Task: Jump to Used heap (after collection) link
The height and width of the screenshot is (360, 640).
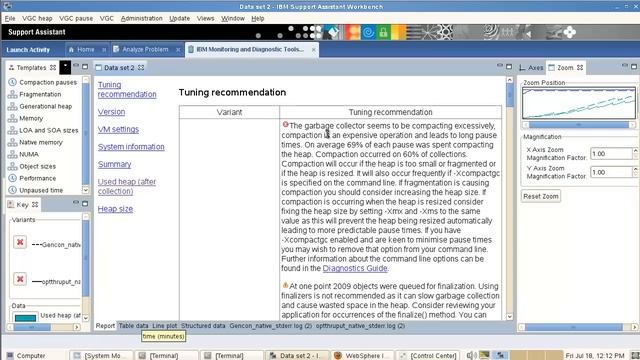Action: (x=127, y=186)
